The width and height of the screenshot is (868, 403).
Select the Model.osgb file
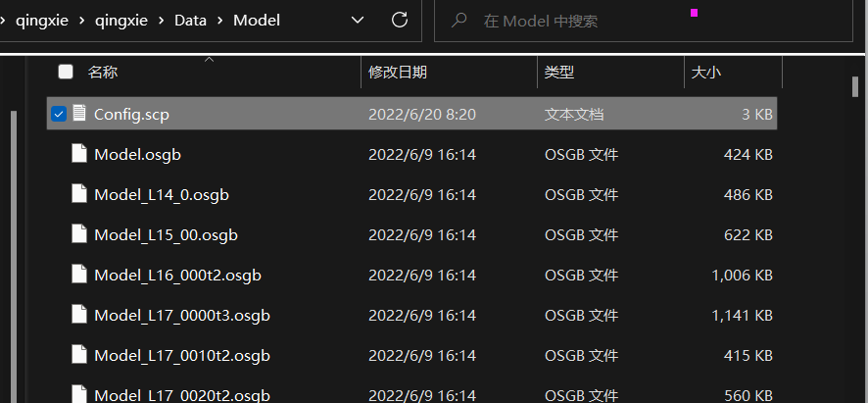point(137,154)
